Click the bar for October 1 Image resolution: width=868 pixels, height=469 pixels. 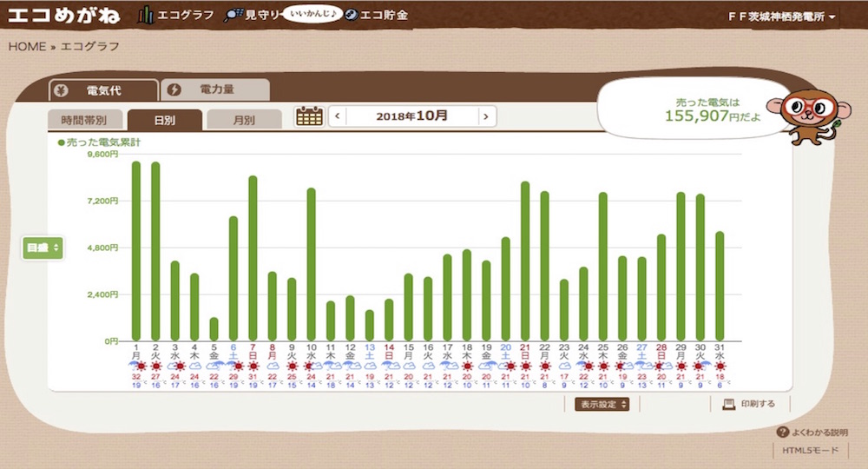[x=136, y=251]
